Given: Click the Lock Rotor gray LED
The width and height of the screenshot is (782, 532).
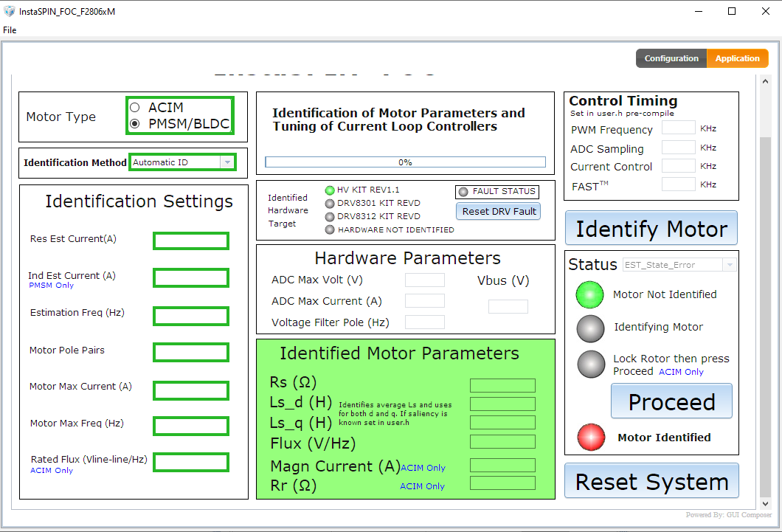Looking at the screenshot, I should pyautogui.click(x=592, y=365).
